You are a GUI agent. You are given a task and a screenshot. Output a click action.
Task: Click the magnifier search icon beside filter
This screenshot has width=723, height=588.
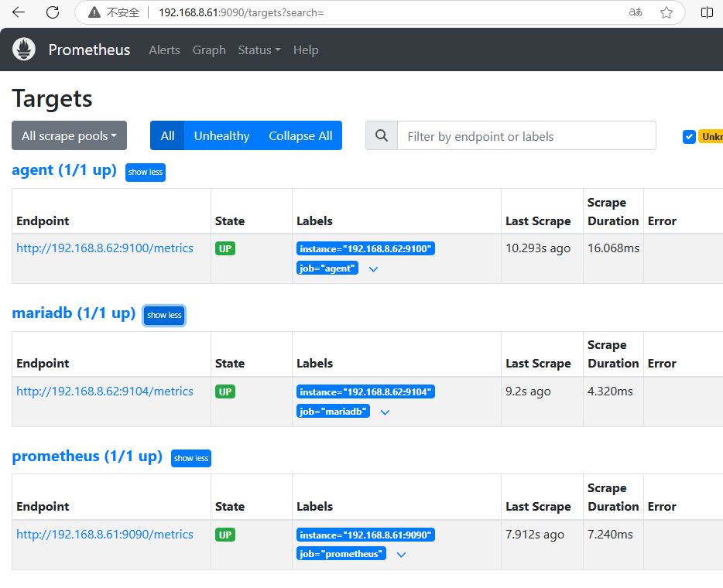[382, 136]
